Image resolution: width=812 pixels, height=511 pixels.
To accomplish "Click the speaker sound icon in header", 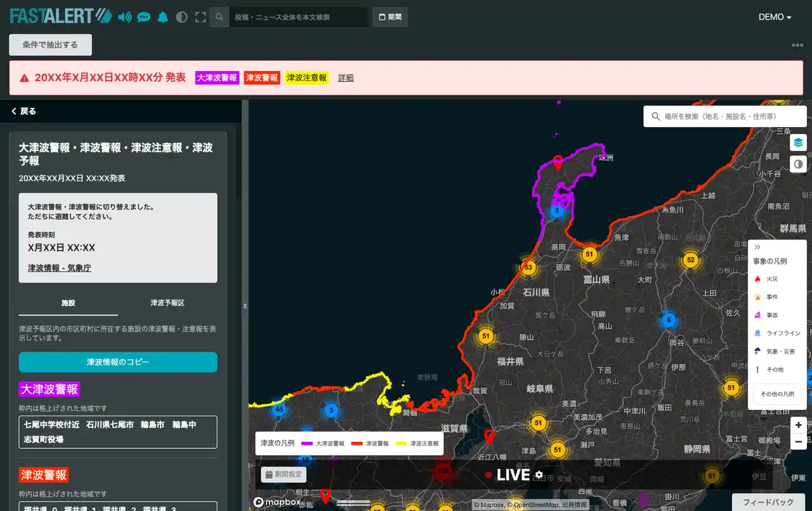I will (x=125, y=17).
